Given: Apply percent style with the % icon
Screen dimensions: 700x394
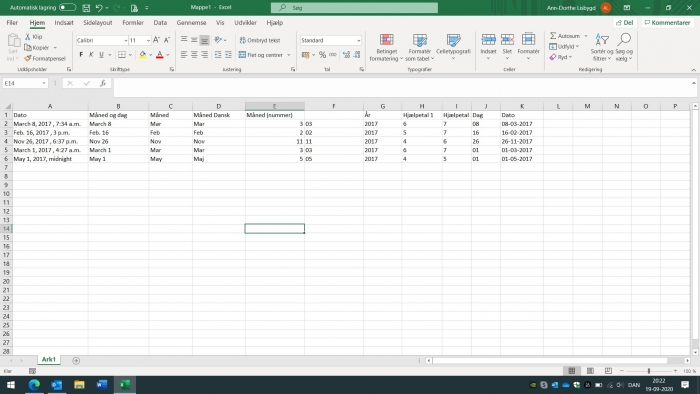Looking at the screenshot, I should pyautogui.click(x=322, y=55).
